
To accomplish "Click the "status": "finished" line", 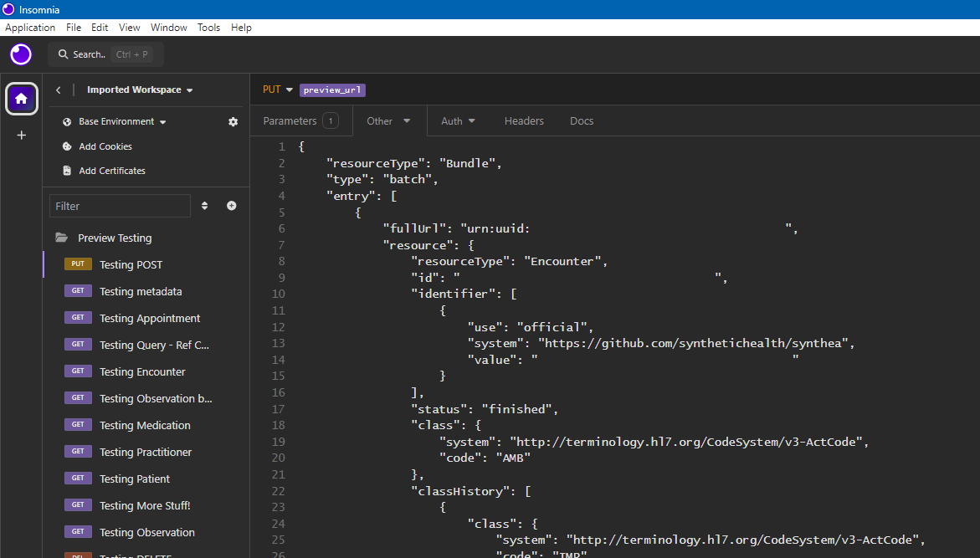I will point(485,409).
